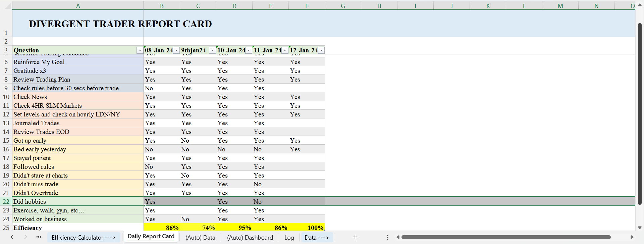Open the 10-Jan-24 filter arrow
Image resolution: width=644 pixels, height=244 pixels.
point(249,50)
